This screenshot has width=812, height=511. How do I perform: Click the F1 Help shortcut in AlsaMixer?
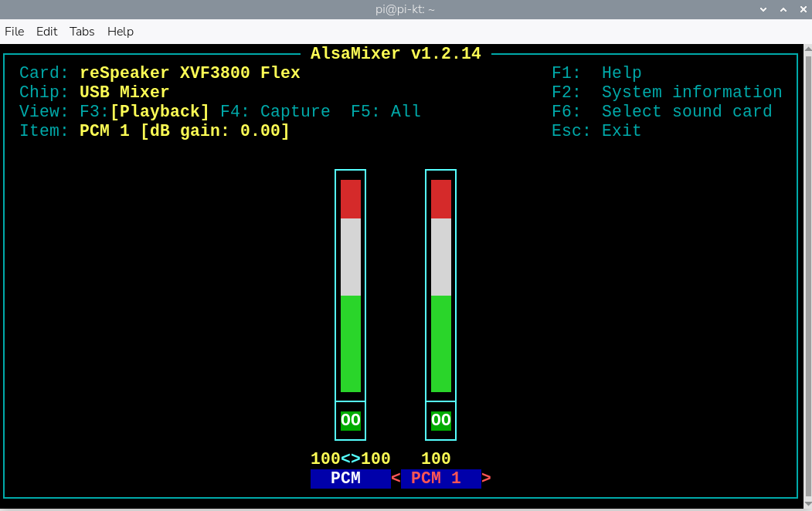(x=596, y=73)
